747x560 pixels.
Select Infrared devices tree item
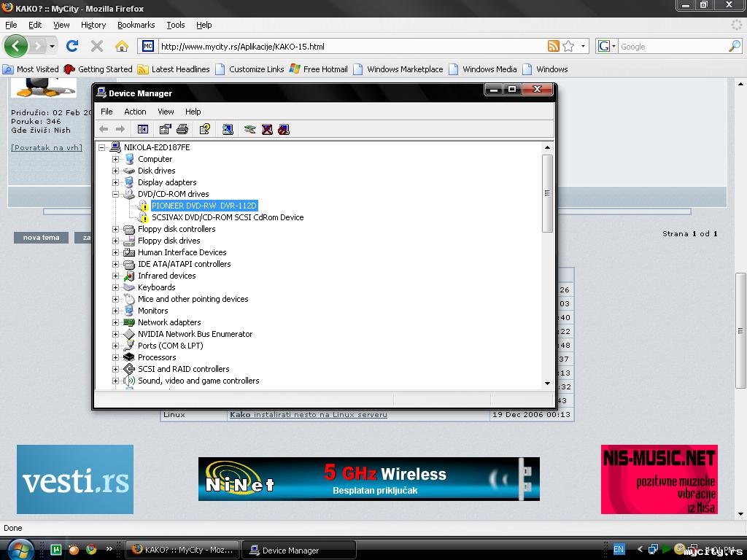pos(167,276)
